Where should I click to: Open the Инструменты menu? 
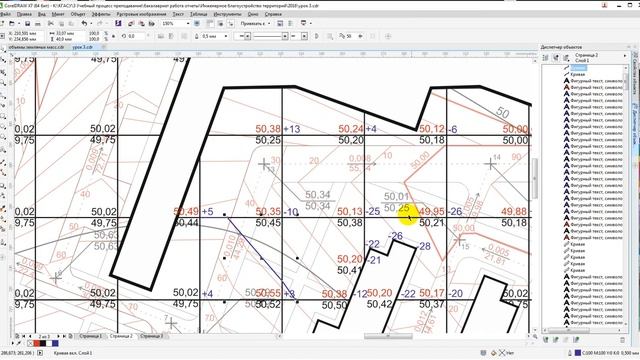(227, 14)
